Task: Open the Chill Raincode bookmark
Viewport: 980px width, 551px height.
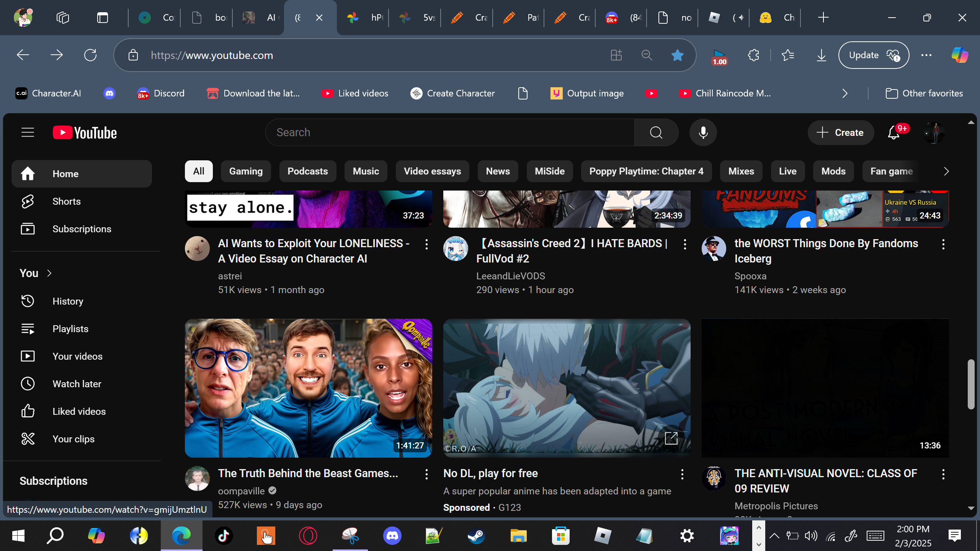Action: tap(725, 93)
